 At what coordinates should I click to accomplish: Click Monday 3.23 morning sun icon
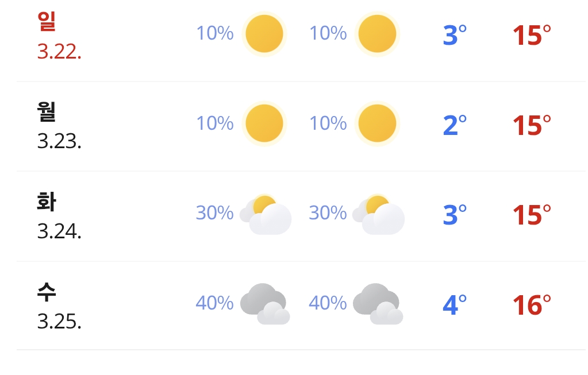(264, 123)
